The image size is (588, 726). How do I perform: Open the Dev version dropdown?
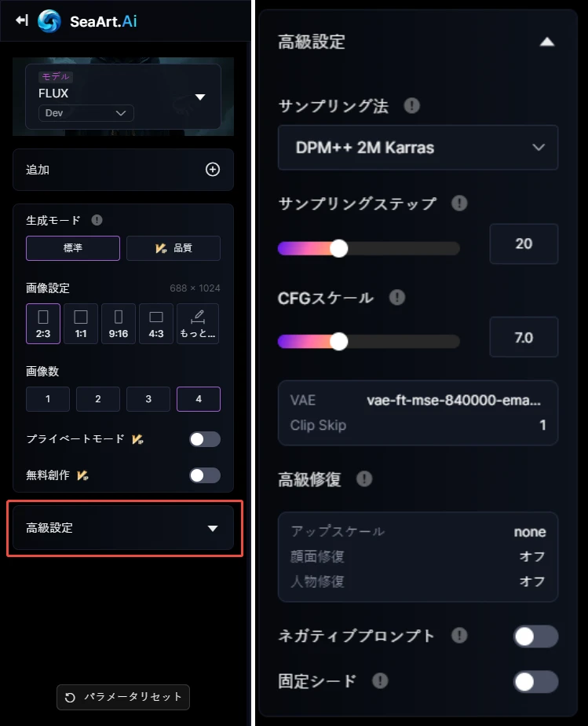(x=86, y=113)
